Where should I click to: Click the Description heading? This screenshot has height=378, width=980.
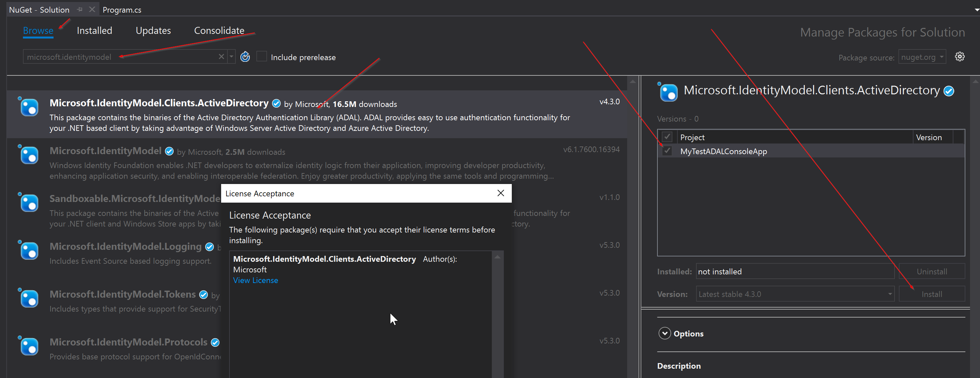[679, 366]
